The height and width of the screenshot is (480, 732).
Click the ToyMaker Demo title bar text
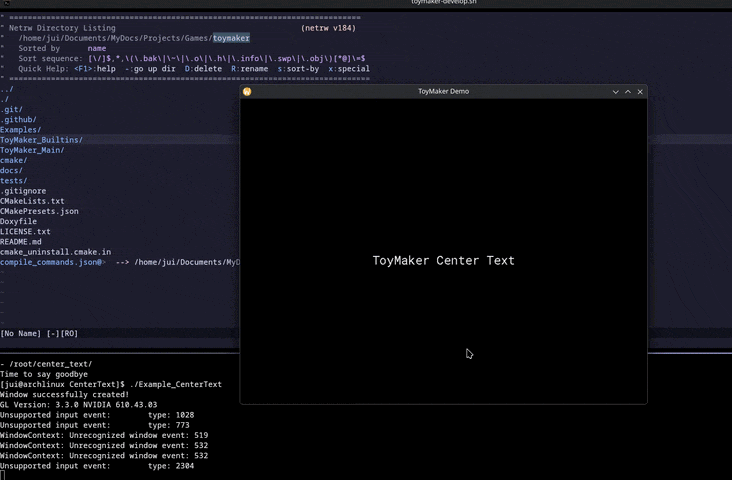[x=443, y=92]
